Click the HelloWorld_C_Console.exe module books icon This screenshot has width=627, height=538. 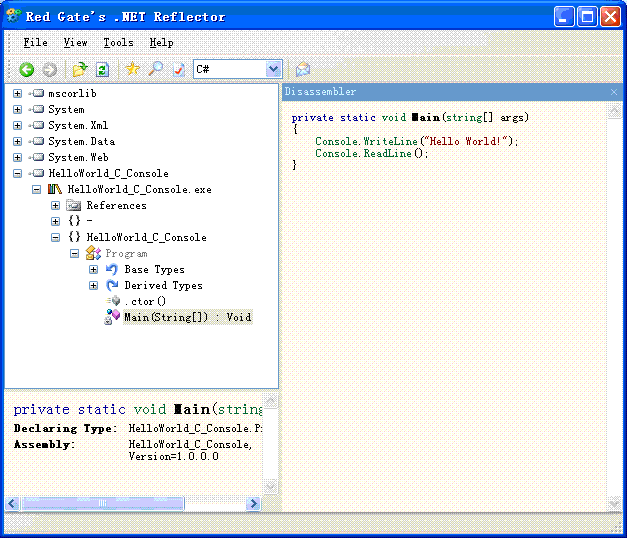pos(54,189)
